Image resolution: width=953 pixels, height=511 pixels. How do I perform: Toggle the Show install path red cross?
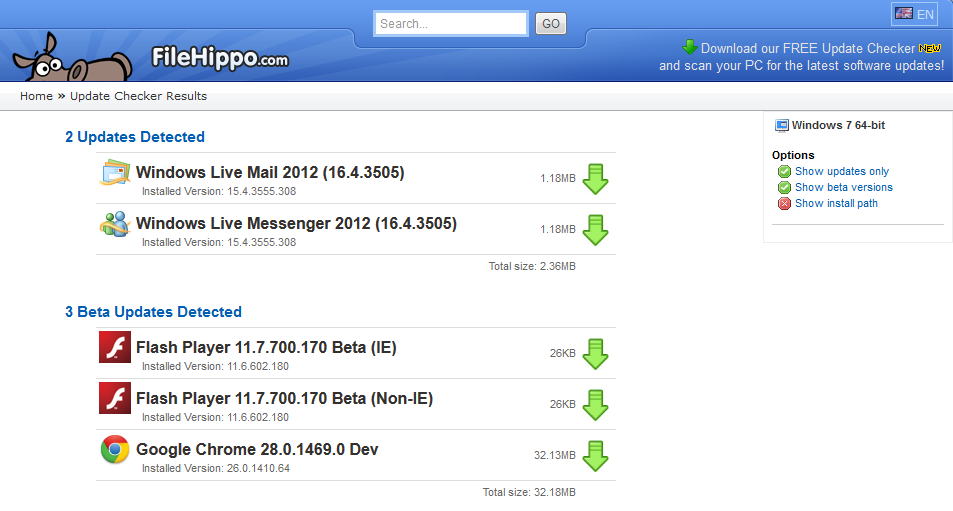pyautogui.click(x=784, y=204)
